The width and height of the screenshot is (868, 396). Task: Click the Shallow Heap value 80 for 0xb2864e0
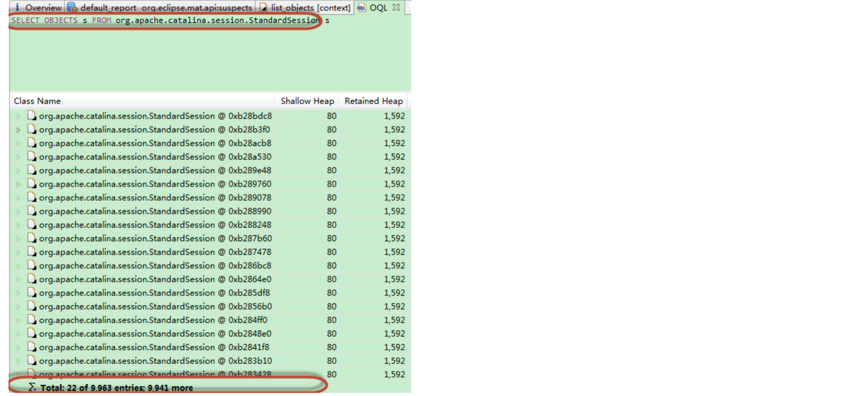click(x=332, y=279)
